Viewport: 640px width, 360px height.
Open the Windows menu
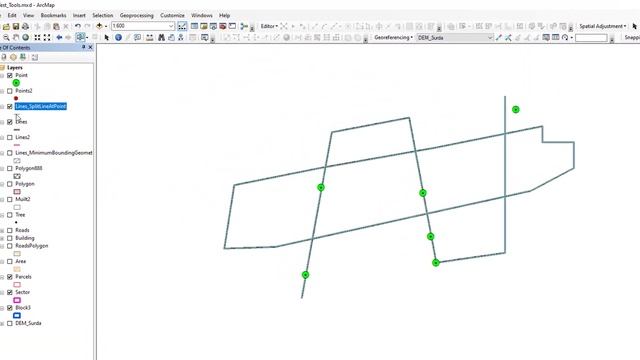202,16
